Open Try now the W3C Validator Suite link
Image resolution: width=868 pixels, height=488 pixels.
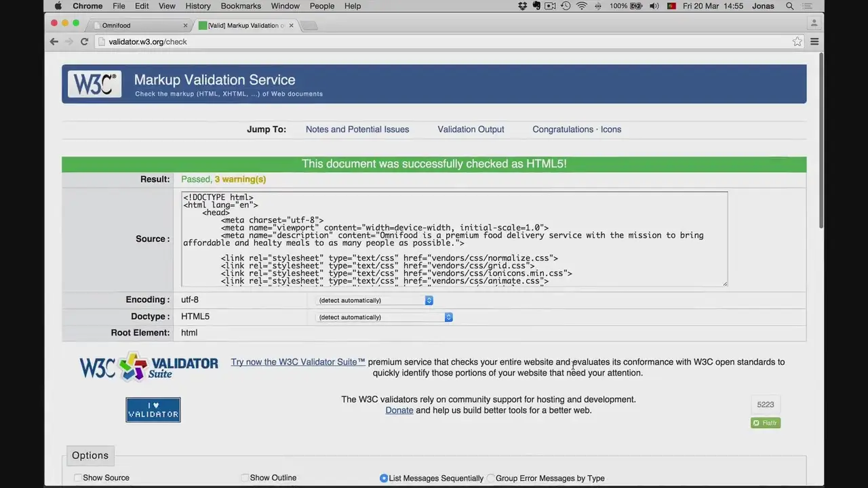tap(298, 362)
